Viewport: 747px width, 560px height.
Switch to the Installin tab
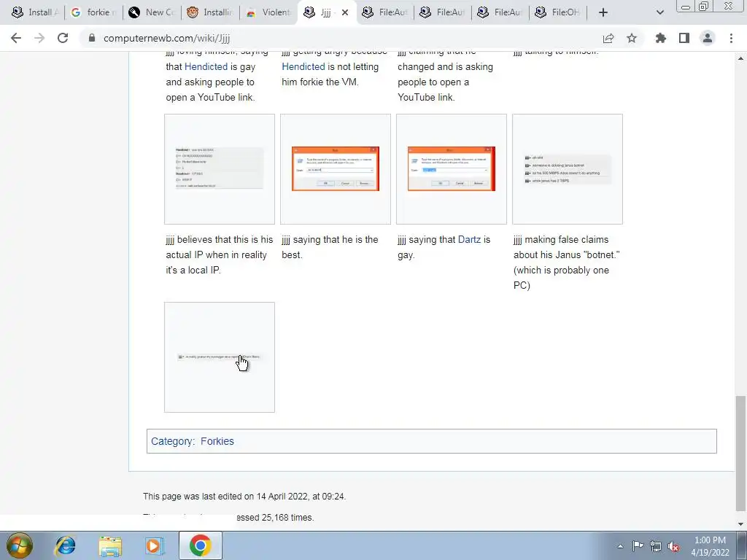[210, 12]
